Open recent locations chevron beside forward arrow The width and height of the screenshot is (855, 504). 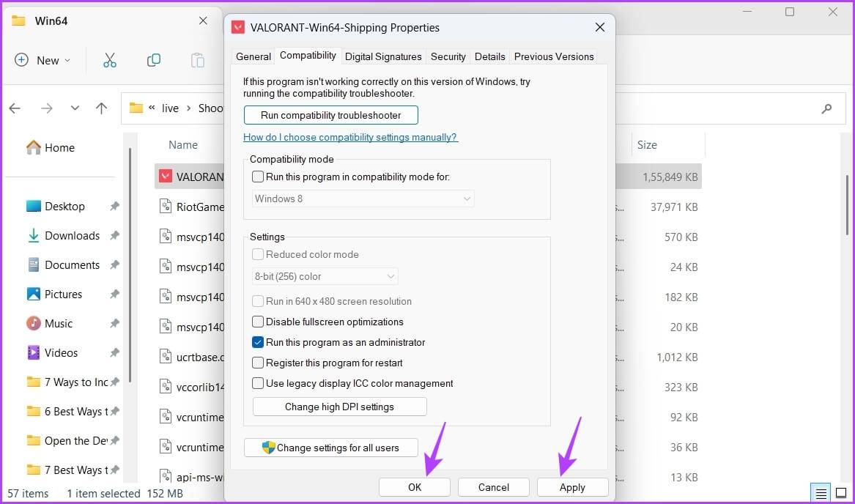(x=75, y=108)
